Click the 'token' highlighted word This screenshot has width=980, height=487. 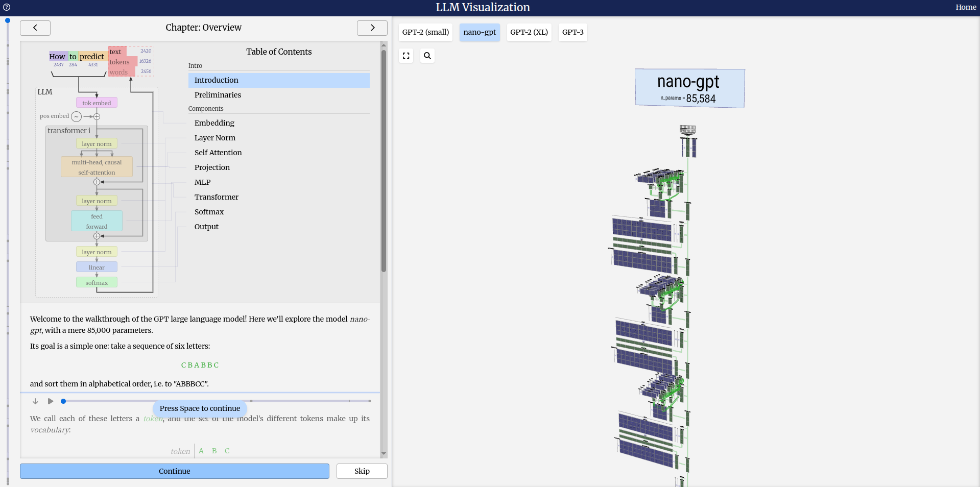click(x=153, y=419)
